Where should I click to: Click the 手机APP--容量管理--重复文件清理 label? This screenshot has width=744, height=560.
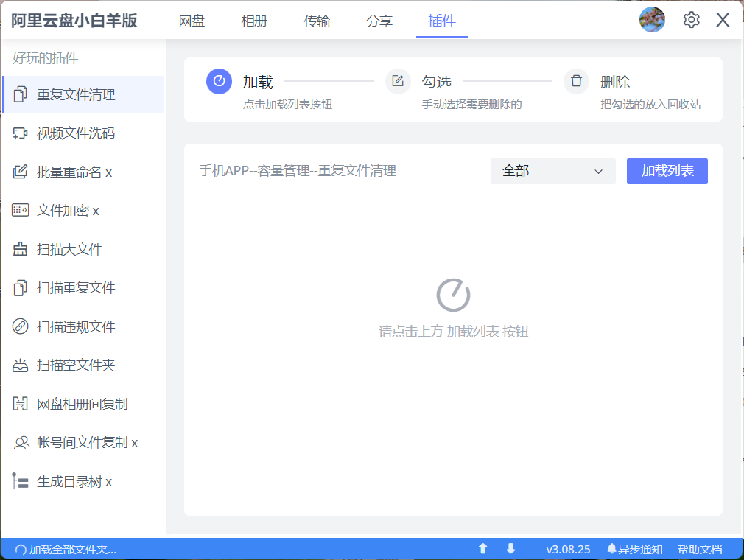[298, 171]
